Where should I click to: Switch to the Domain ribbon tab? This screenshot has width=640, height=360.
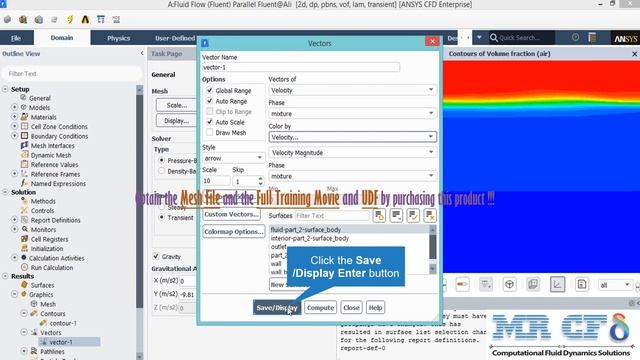[x=62, y=38]
